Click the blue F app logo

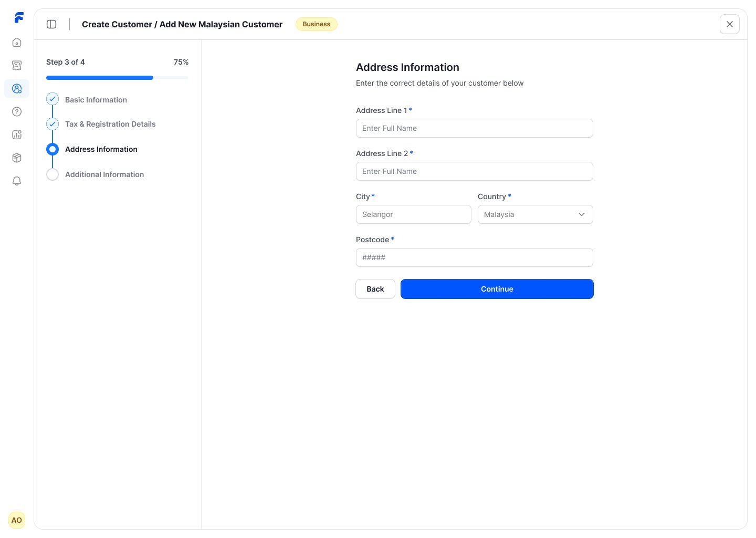[x=19, y=18]
